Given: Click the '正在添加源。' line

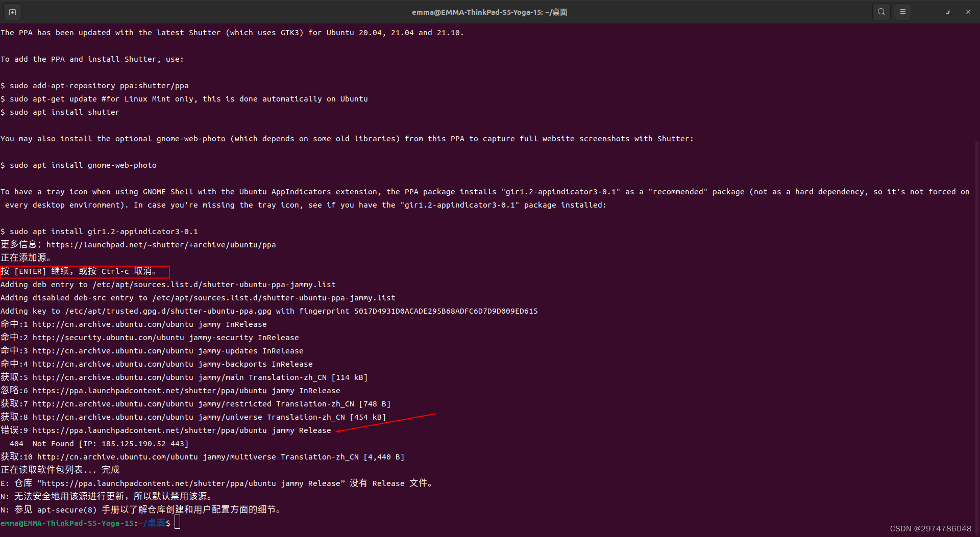Looking at the screenshot, I should click(x=26, y=258).
